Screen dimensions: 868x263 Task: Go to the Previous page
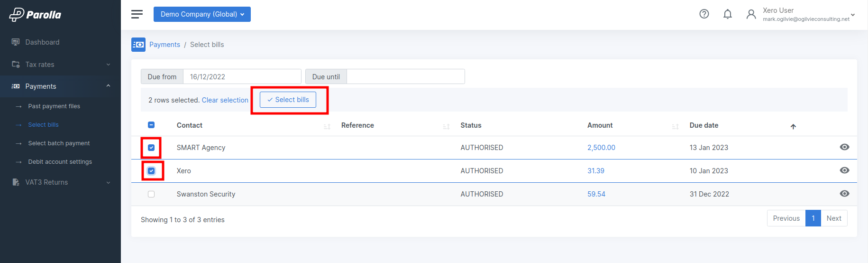pyautogui.click(x=786, y=218)
